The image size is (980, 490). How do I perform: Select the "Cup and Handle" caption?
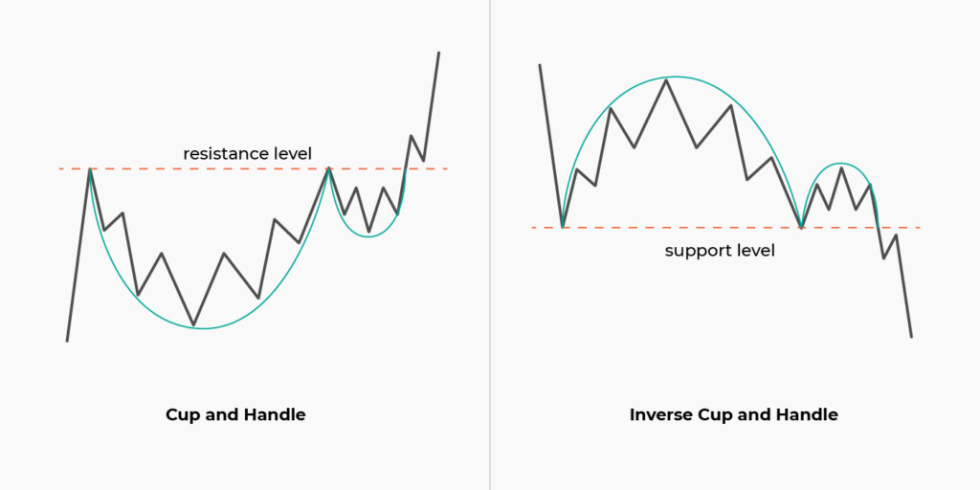[235, 414]
